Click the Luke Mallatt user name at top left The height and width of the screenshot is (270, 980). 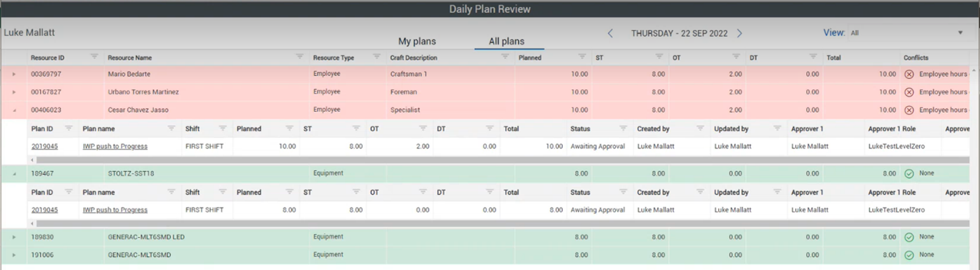[x=29, y=33]
